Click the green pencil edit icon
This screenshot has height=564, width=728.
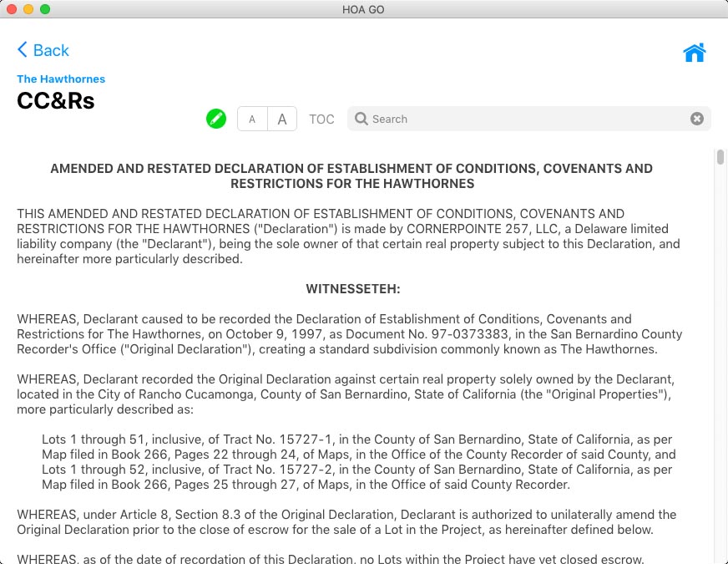coord(216,119)
